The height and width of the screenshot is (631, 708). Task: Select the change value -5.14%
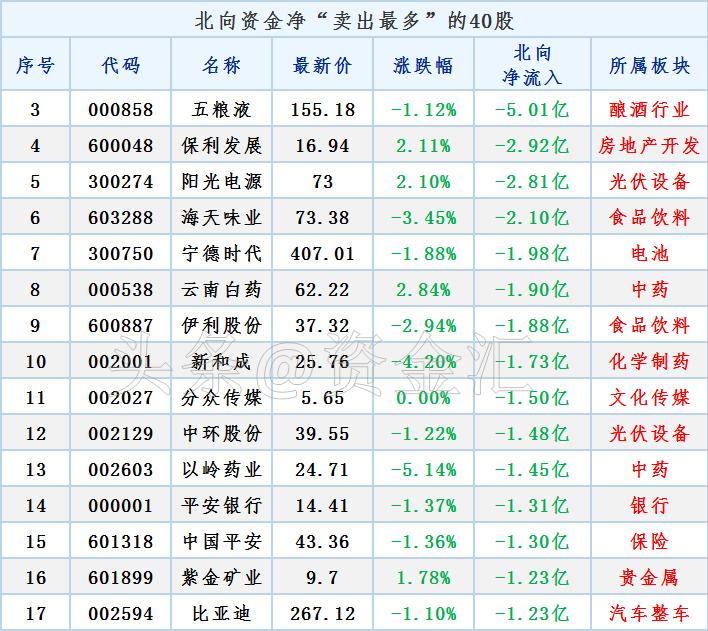pyautogui.click(x=423, y=469)
